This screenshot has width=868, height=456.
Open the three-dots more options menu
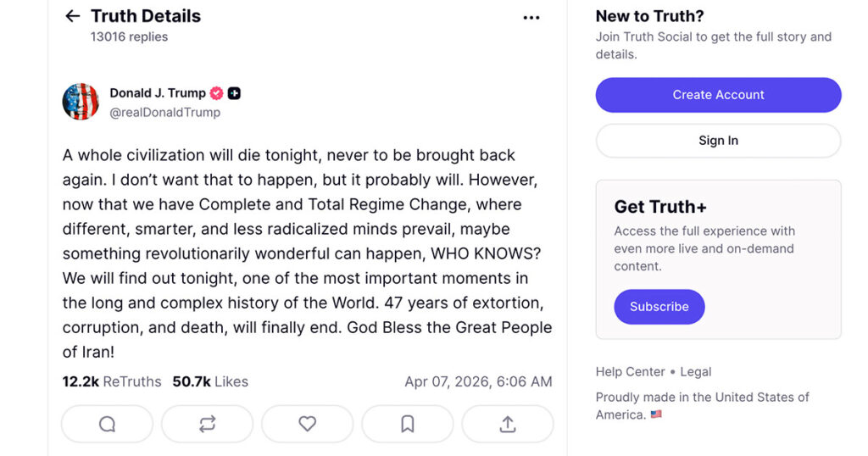pyautogui.click(x=531, y=18)
